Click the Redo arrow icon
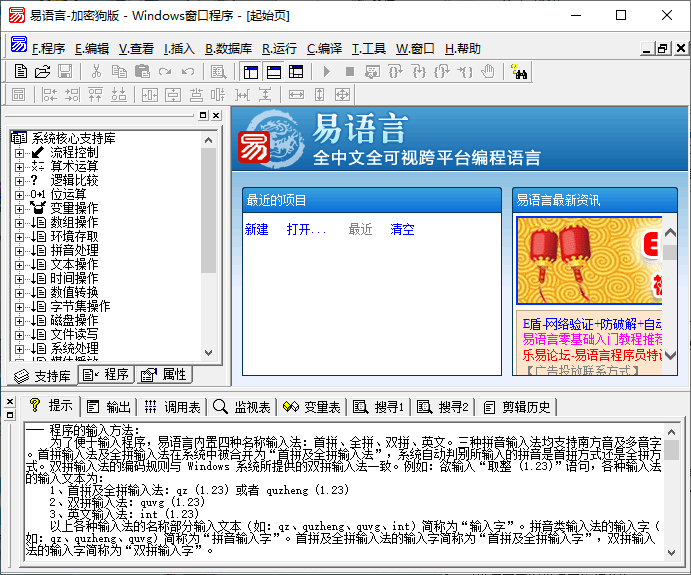This screenshot has width=691, height=575. pos(165,71)
